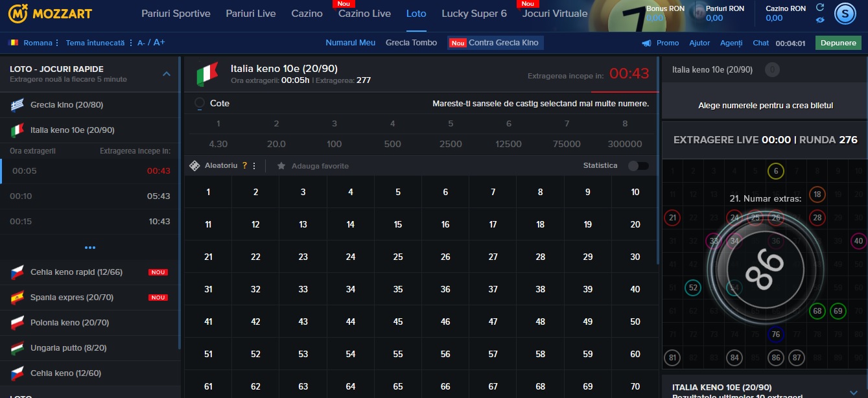Click Cehia keno rapid flag icon

[x=18, y=272]
